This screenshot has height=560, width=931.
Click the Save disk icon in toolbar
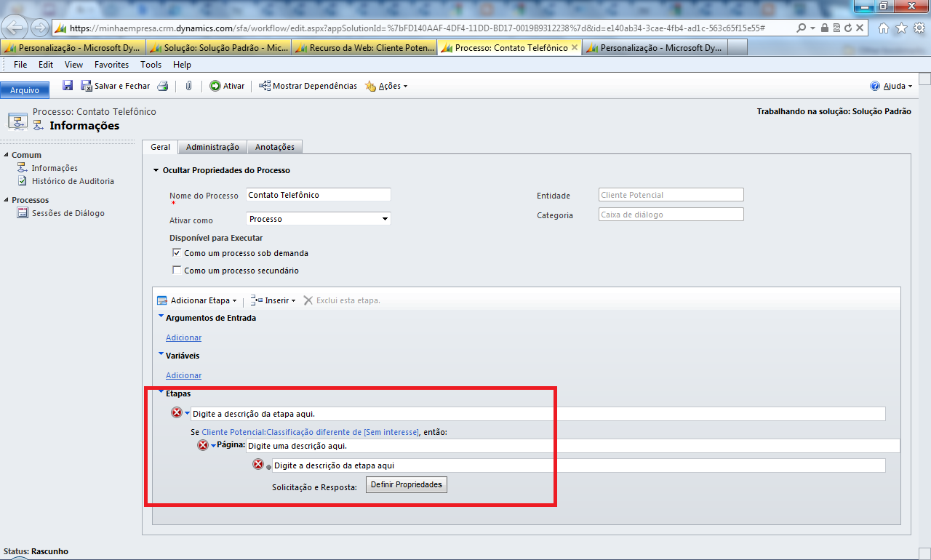(68, 86)
